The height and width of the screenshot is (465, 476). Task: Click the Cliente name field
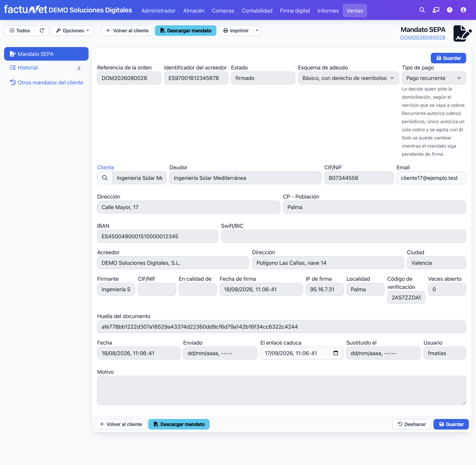click(x=139, y=178)
